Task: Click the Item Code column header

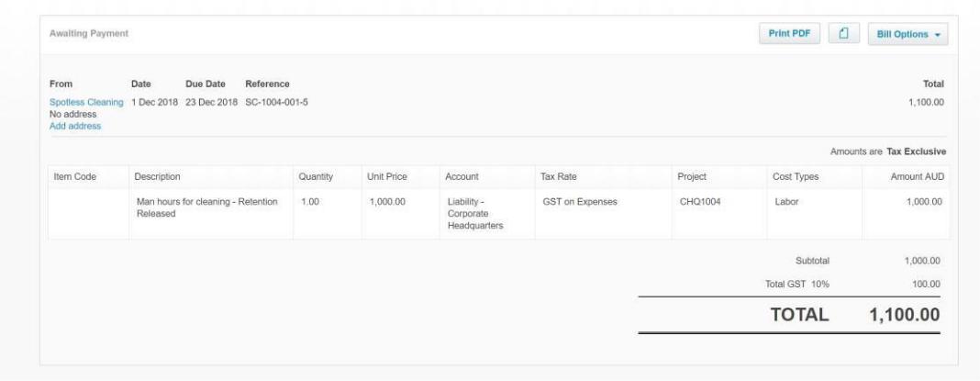Action: pos(75,175)
